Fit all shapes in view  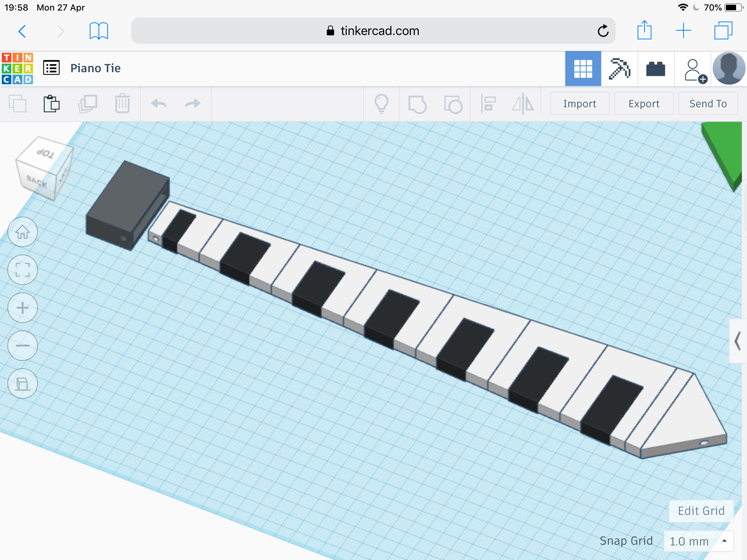click(x=23, y=270)
